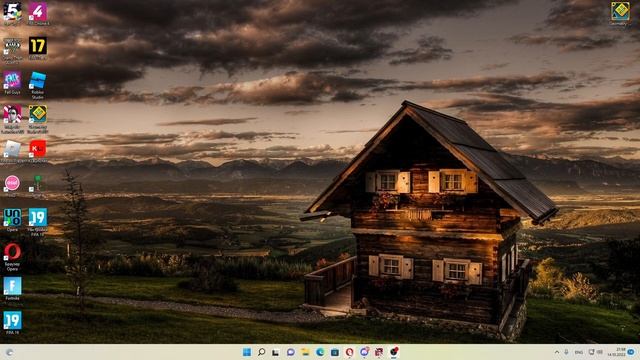The image size is (640, 360).
Task: Open the Widgets icon at the taskbar's far left
Action: click(x=9, y=352)
